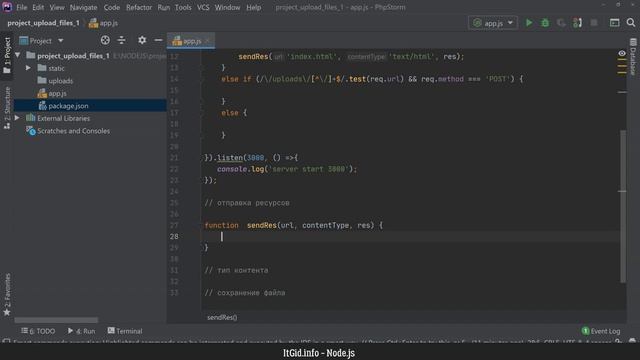Click the comment '// сохранение файла'
640x360 pixels.
click(245, 293)
